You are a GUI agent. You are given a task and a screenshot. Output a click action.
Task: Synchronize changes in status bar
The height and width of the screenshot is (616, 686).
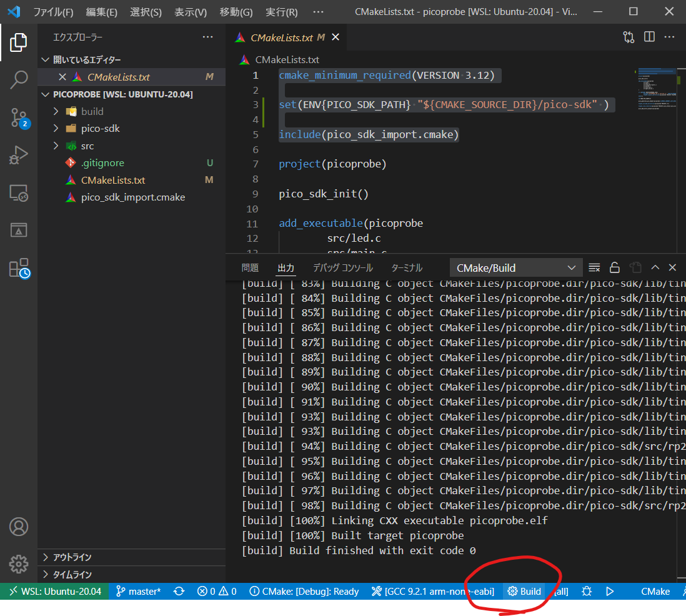coord(179,592)
